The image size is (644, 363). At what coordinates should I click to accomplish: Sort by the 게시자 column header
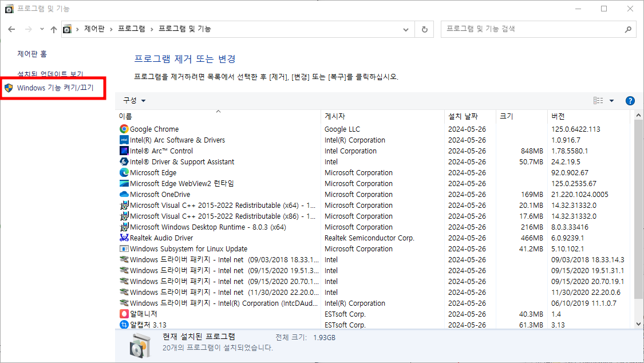(382, 116)
